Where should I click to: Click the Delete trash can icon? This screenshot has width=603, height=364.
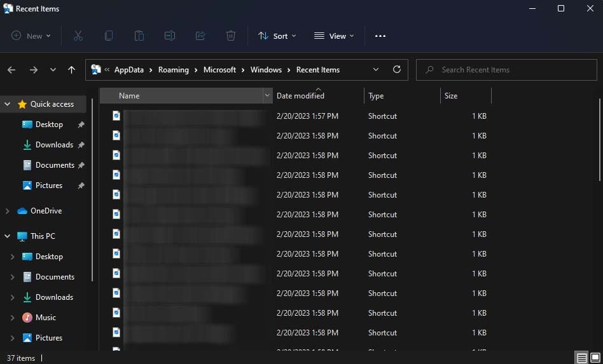point(231,36)
